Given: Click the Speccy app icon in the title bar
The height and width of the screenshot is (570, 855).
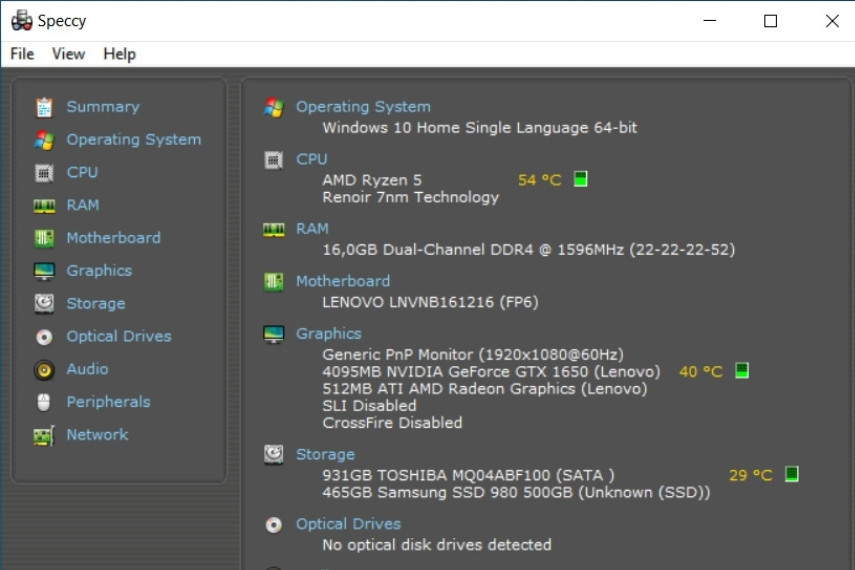Looking at the screenshot, I should coord(22,21).
